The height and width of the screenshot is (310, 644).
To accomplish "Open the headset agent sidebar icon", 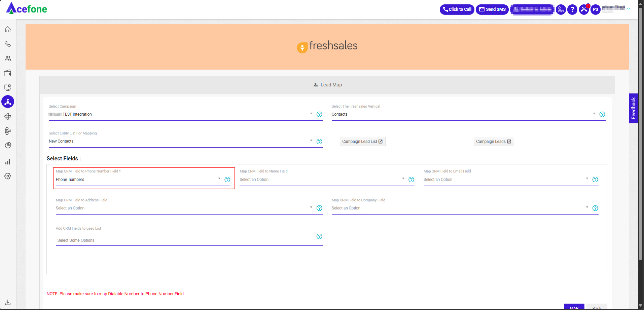I will 8,131.
